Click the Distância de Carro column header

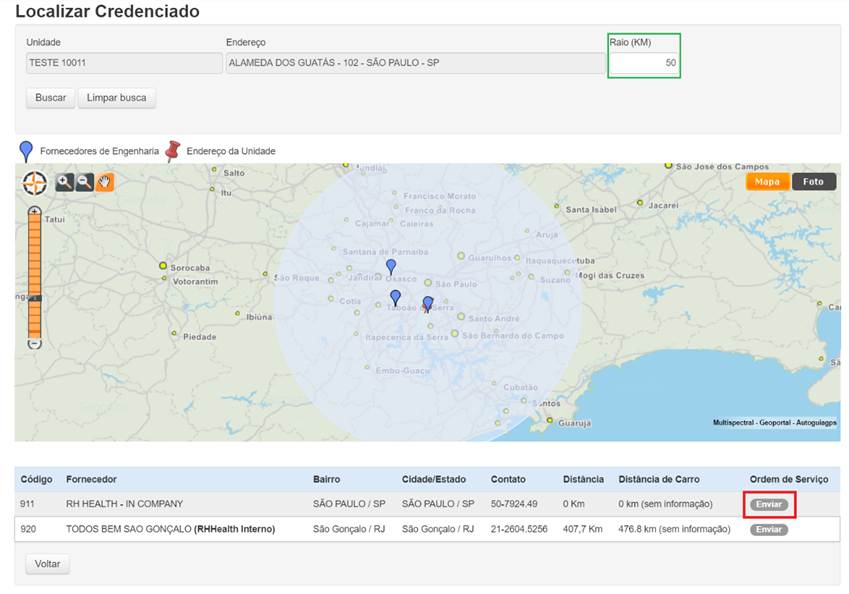click(659, 479)
